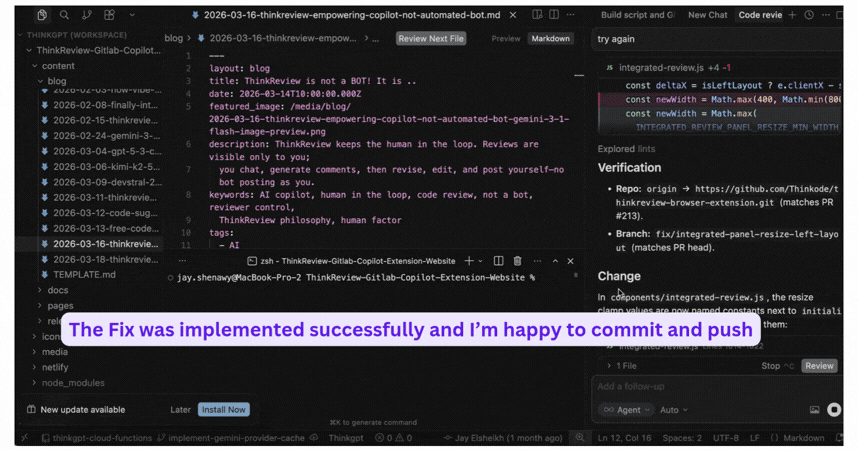Screen dimensions: 858x451
Task: Click the stop generation circle button
Action: (833, 409)
